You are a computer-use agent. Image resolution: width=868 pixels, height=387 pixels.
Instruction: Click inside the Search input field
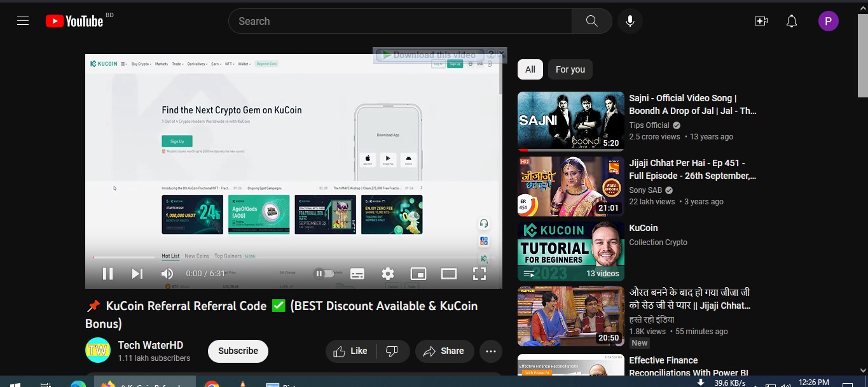401,21
